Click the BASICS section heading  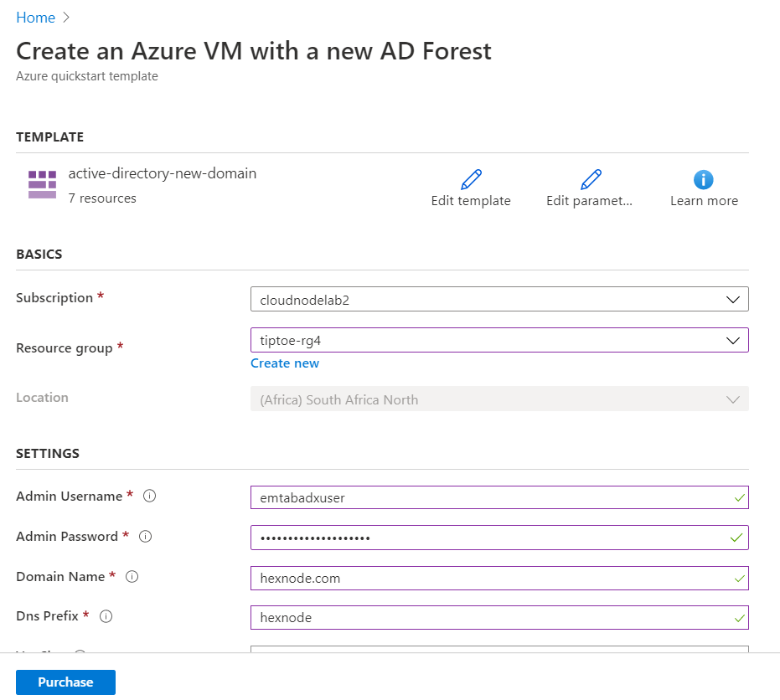(39, 254)
